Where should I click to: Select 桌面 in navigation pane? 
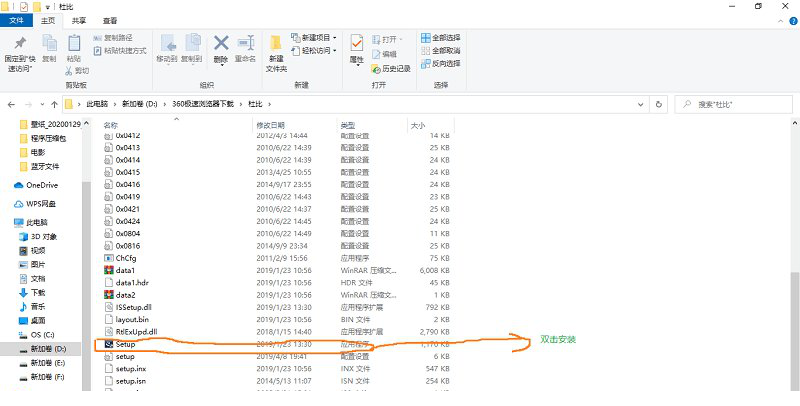coord(32,321)
